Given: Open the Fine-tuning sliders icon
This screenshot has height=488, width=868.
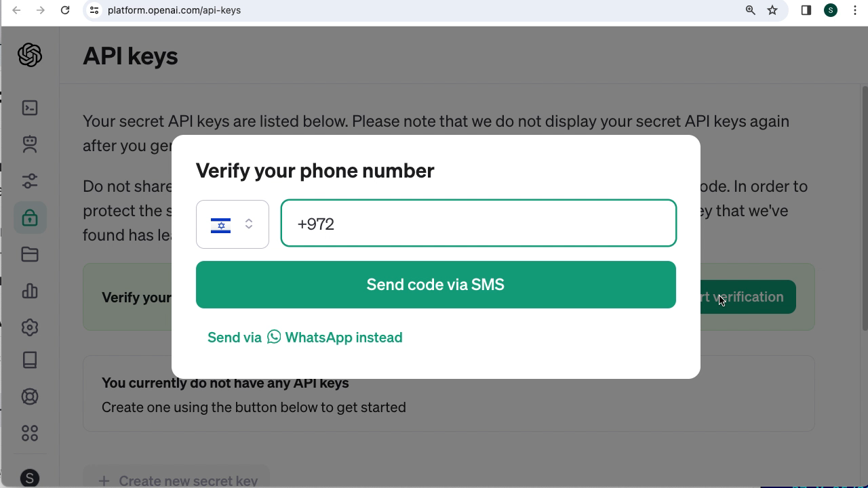Looking at the screenshot, I should pos(30,181).
